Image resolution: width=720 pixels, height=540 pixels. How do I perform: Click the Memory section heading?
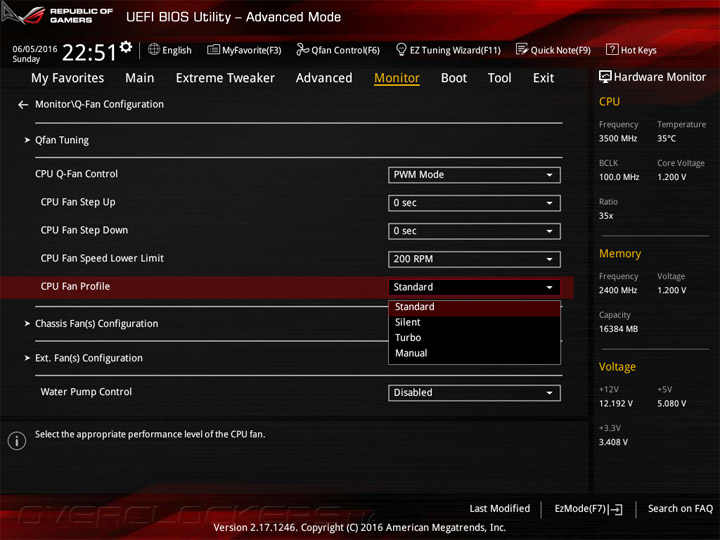[620, 254]
